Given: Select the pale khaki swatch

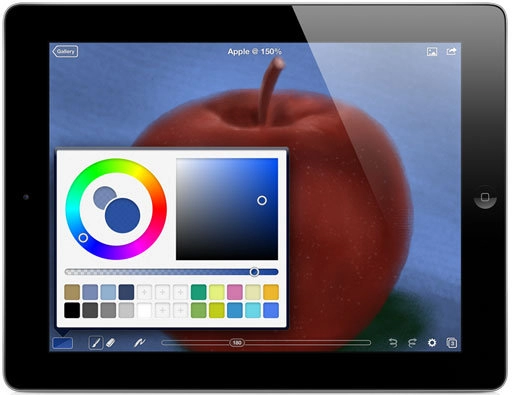Looking at the screenshot, I should [253, 292].
